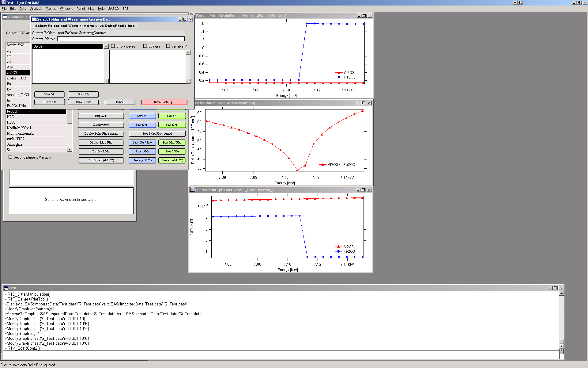Cancel the save folder dialog
Viewport: 588px width, 368px height.
pyautogui.click(x=120, y=102)
